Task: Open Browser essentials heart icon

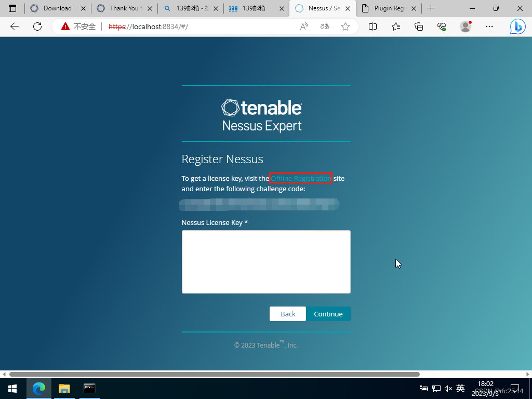Action: click(x=442, y=26)
